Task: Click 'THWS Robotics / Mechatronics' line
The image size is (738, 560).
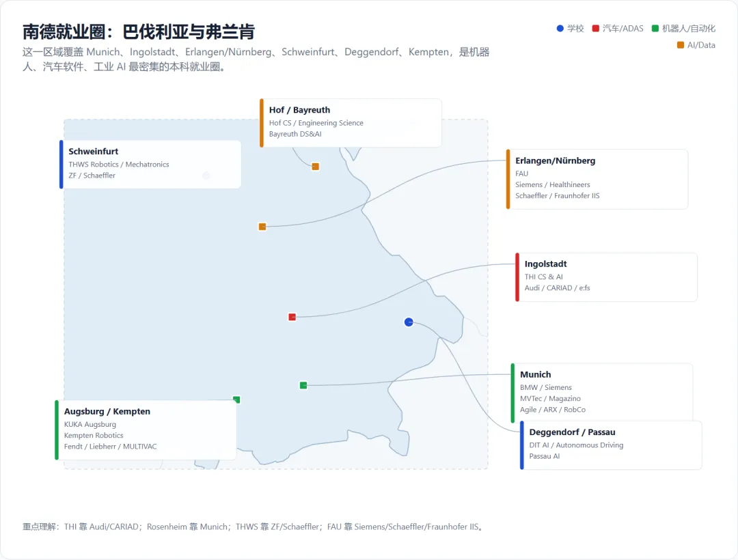Action: [x=119, y=164]
